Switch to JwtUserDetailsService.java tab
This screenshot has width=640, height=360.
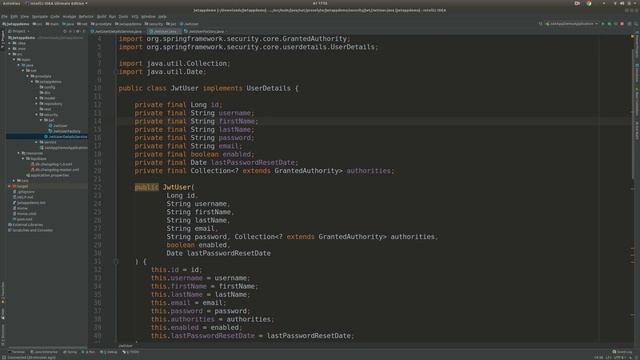tap(117, 31)
